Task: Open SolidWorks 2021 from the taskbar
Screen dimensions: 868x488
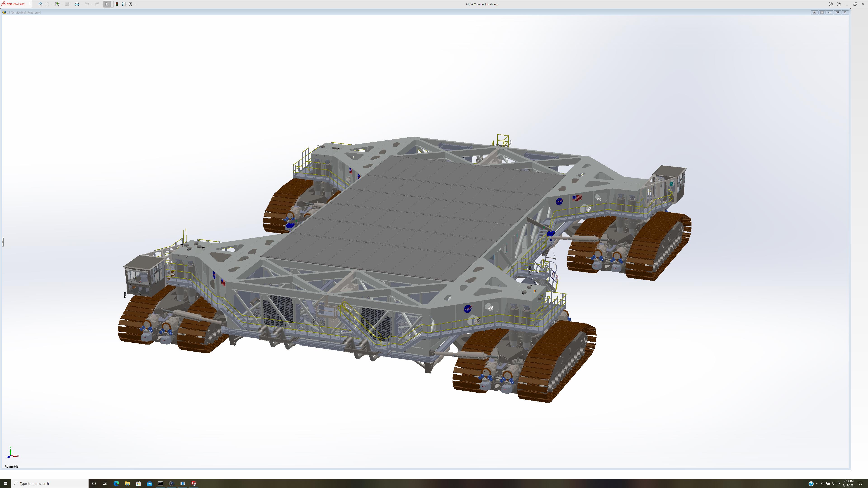Action: [194, 484]
